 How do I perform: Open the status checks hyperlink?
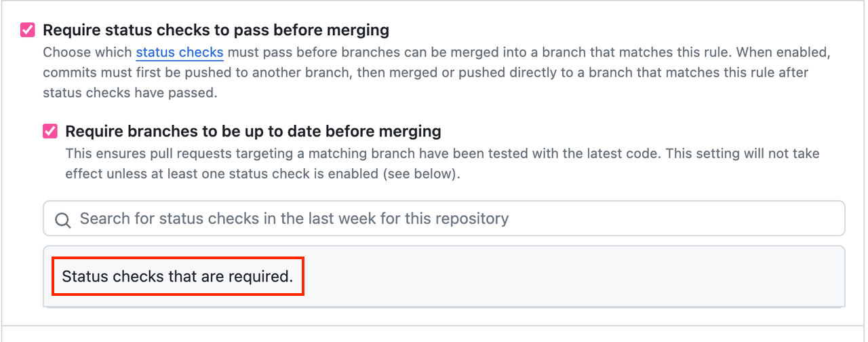pos(180,52)
